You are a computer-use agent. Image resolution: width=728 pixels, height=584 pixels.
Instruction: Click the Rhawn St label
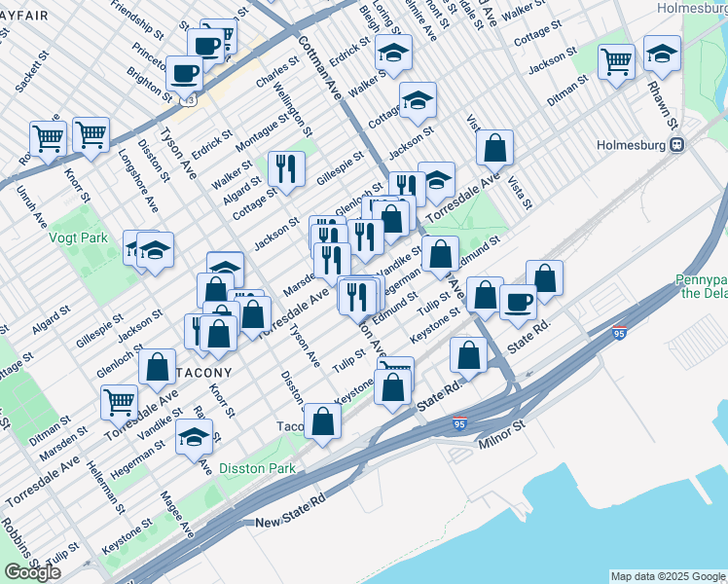click(x=663, y=105)
